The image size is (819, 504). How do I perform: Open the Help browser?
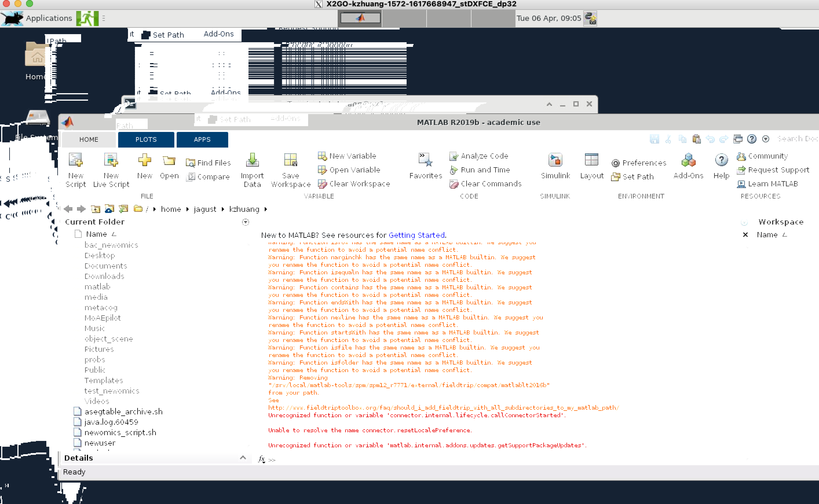click(721, 166)
